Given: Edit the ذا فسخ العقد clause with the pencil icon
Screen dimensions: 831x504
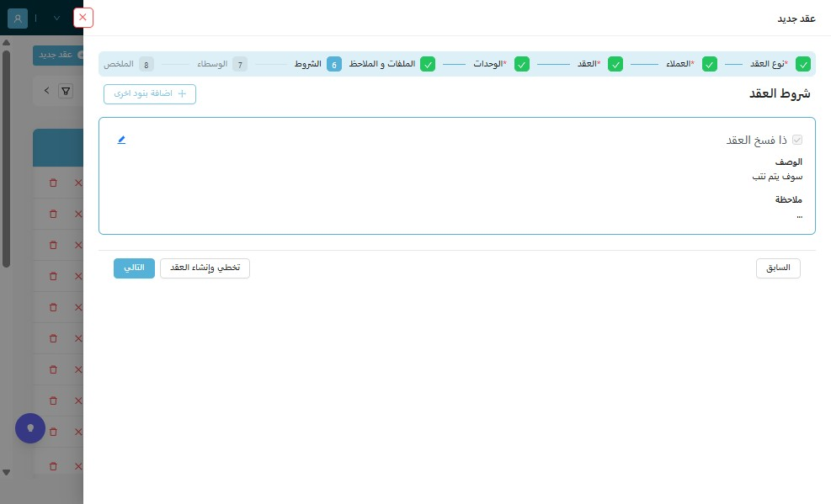Looking at the screenshot, I should click(x=121, y=140).
